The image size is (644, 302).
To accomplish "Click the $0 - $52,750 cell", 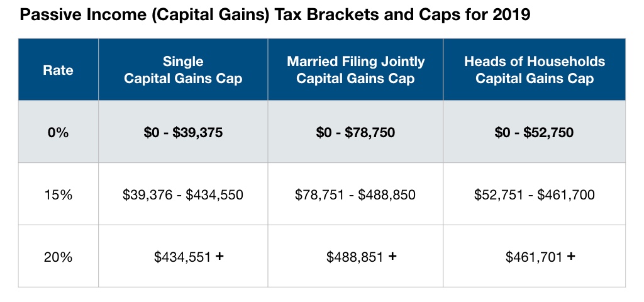I will click(535, 133).
